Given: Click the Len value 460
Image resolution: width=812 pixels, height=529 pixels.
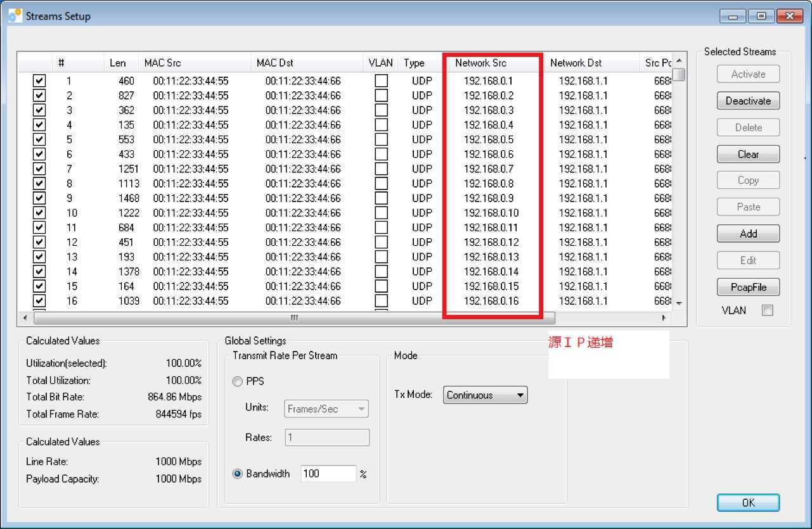Looking at the screenshot, I should pyautogui.click(x=126, y=81).
